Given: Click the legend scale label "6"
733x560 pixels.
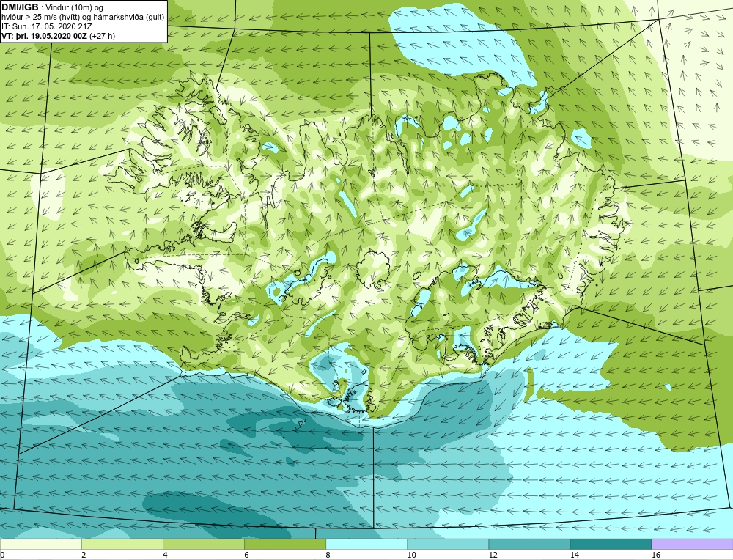Looking at the screenshot, I should coord(246,555).
